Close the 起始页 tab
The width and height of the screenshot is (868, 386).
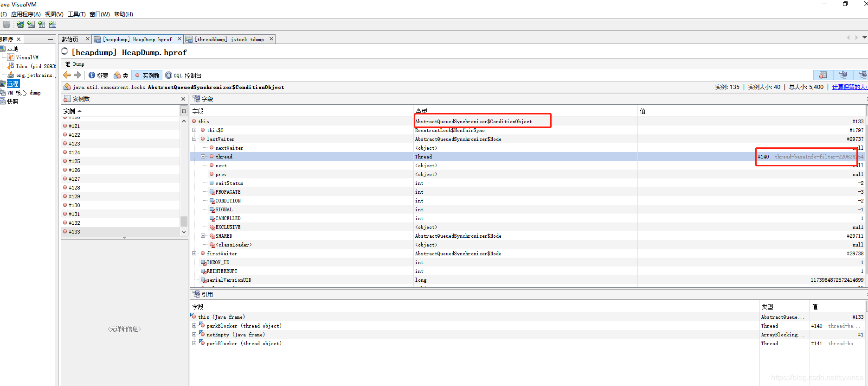coord(87,39)
